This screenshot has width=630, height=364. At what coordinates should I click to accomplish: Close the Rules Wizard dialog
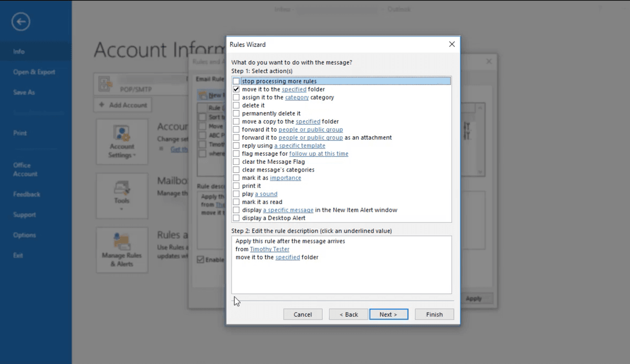click(x=452, y=44)
